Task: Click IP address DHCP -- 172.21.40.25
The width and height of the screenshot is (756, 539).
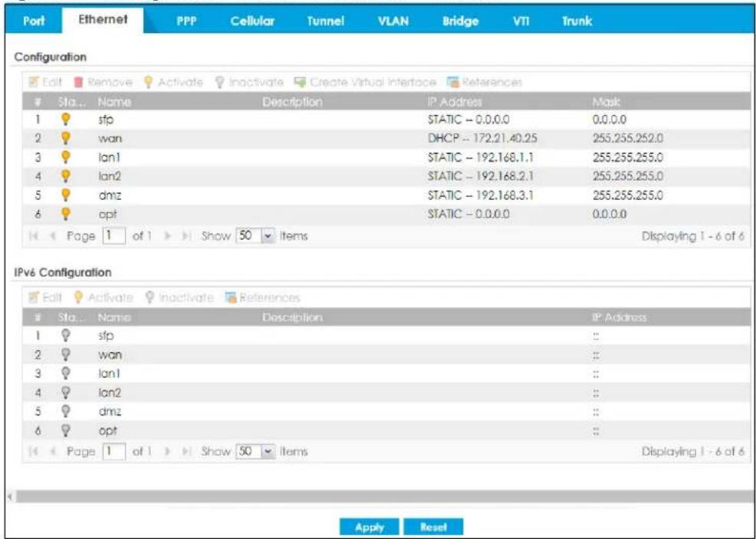Action: pyautogui.click(x=482, y=139)
